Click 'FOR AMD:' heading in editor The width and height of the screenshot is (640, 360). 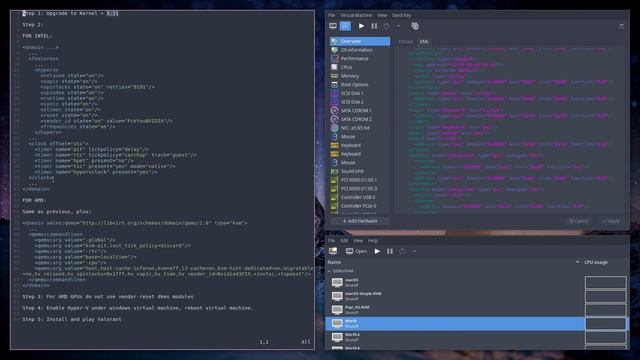click(34, 200)
